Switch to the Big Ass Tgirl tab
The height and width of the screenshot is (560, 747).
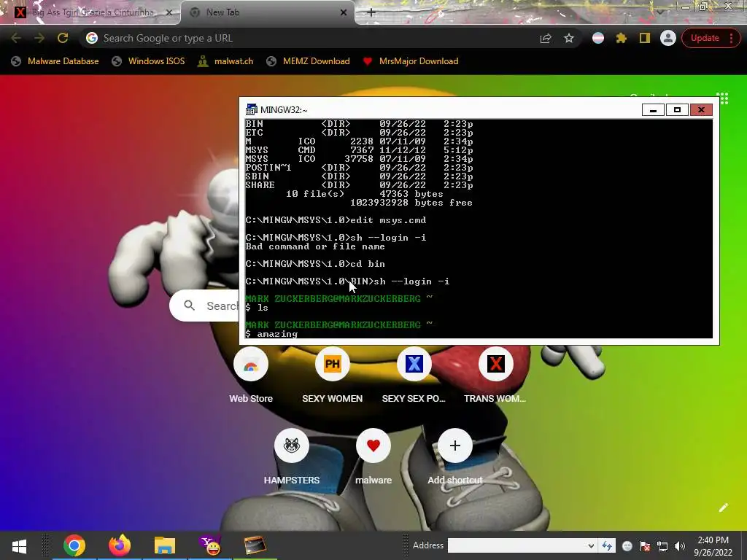(x=93, y=12)
